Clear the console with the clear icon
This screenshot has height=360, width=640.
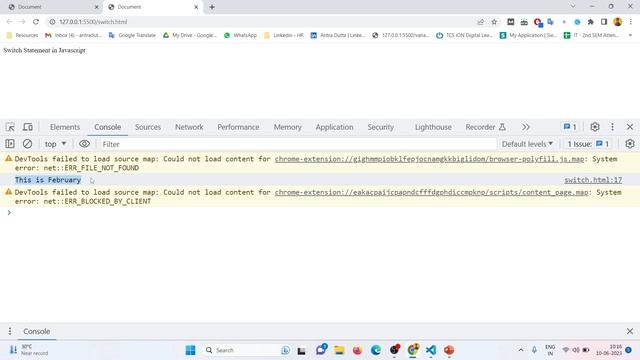point(27,144)
